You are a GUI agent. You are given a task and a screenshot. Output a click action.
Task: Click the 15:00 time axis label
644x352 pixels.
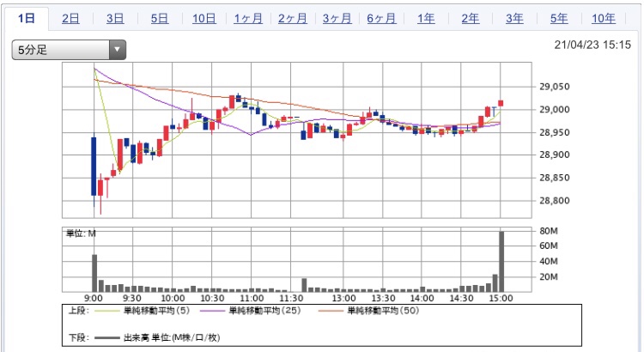pos(501,298)
